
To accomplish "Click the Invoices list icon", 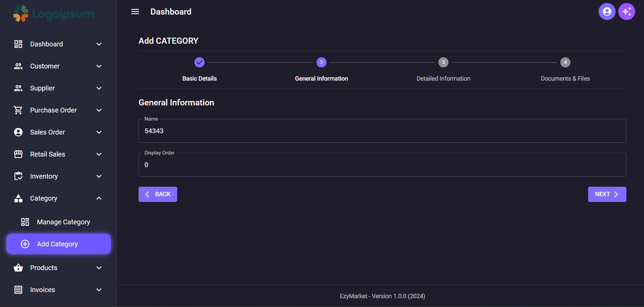I will pyautogui.click(x=18, y=290).
